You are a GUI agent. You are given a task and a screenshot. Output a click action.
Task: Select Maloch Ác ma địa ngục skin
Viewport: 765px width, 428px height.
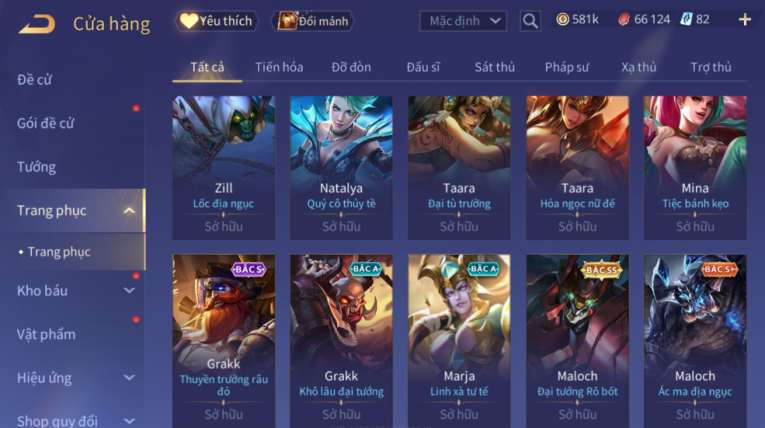point(695,341)
